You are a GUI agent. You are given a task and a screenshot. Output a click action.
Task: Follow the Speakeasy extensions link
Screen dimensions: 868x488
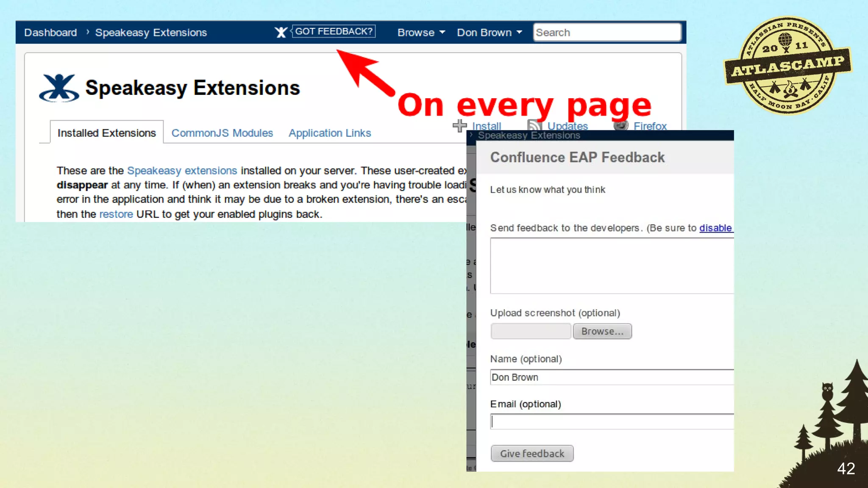click(182, 171)
